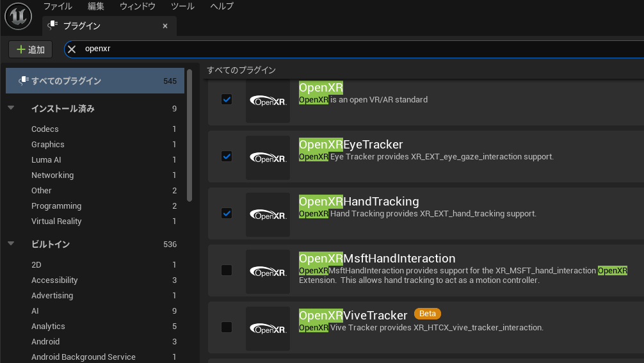Select the AI category

pos(95,311)
